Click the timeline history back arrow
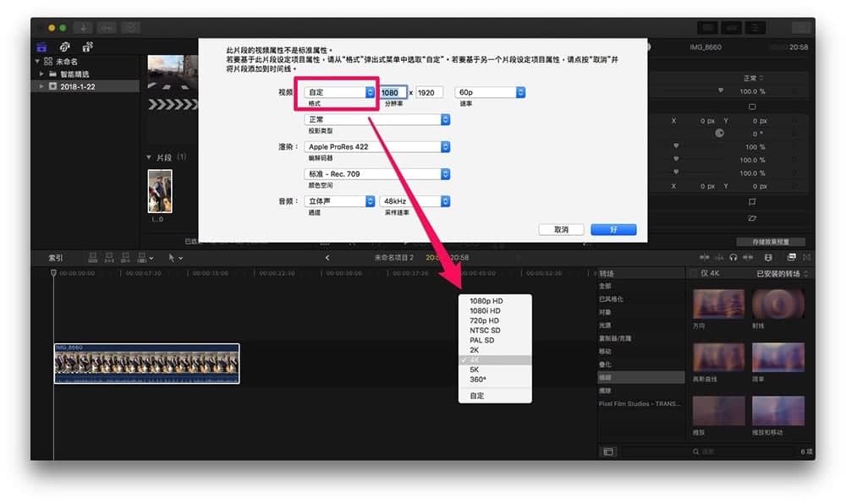Viewport: 846px width, 504px height. point(327,258)
